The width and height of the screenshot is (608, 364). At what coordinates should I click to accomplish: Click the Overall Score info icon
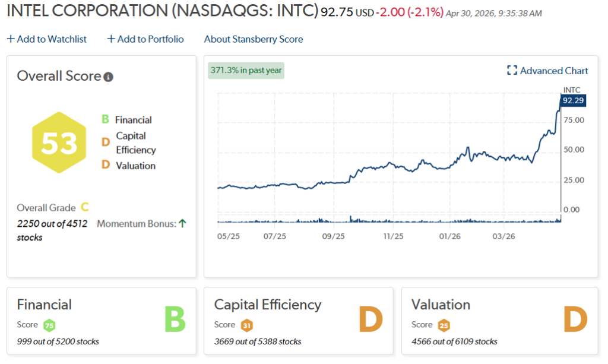[109, 77]
